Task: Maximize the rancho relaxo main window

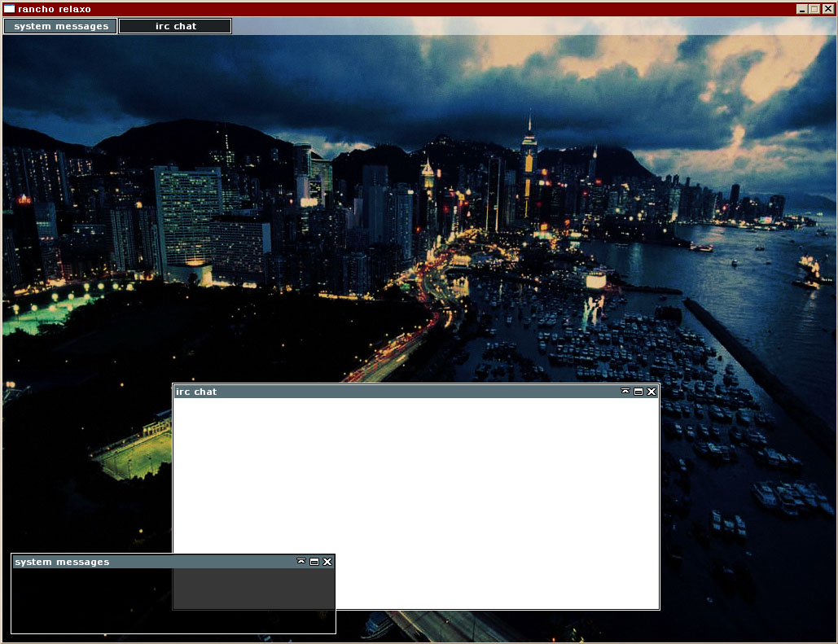Action: 814,9
